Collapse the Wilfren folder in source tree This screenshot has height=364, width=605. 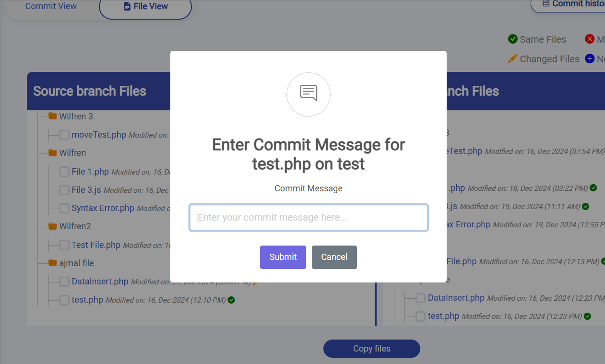pyautogui.click(x=72, y=153)
